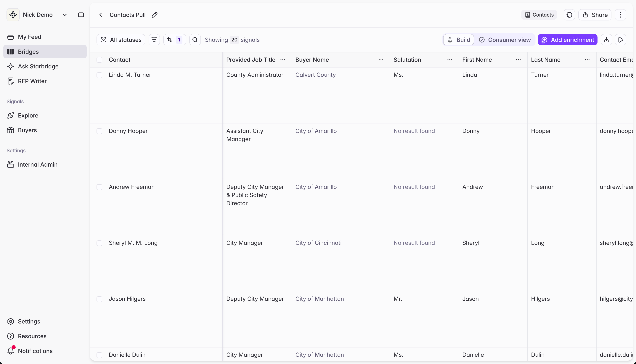Image resolution: width=636 pixels, height=364 pixels.
Task: Open the filter options icon
Action: [154, 40]
